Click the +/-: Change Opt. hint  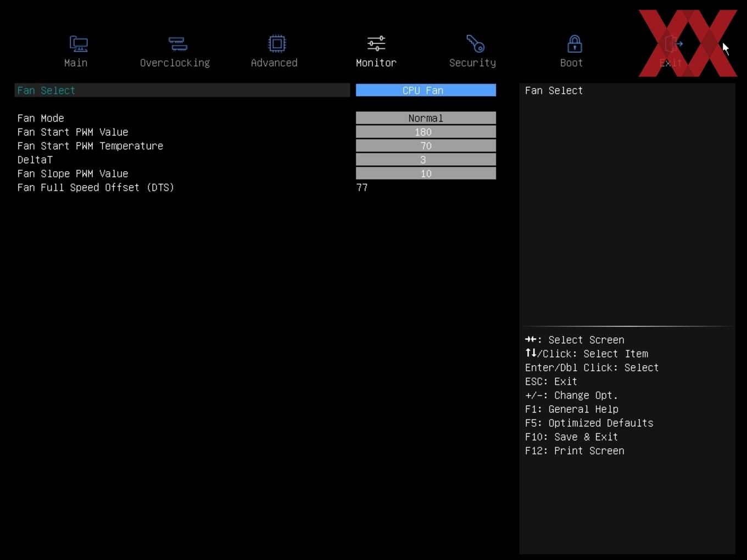571,395
